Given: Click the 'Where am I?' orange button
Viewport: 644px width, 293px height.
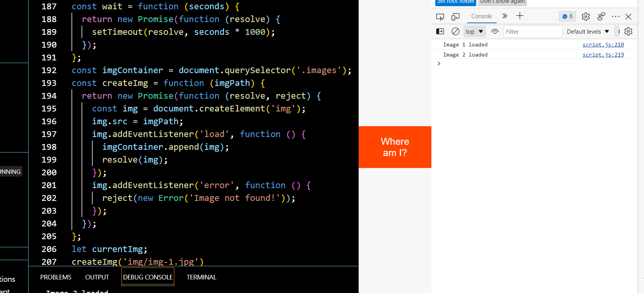Looking at the screenshot, I should tap(395, 147).
